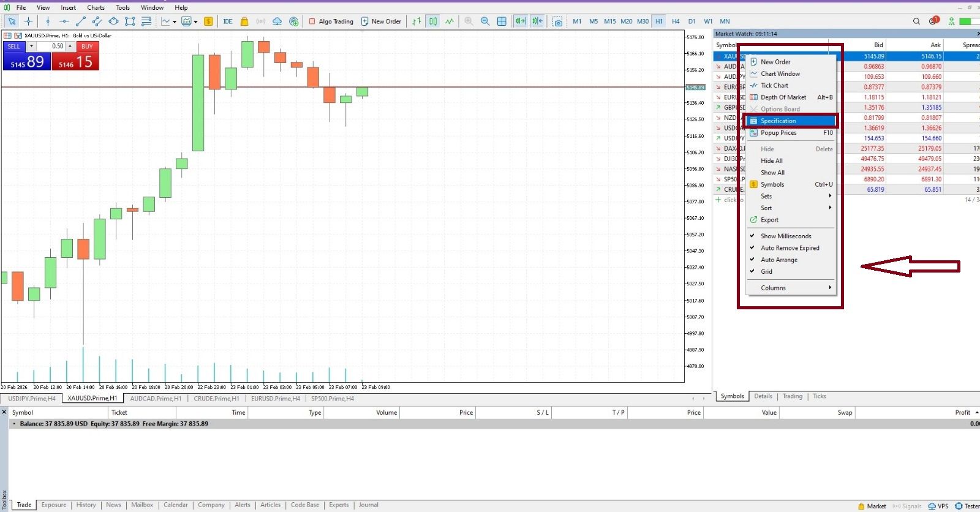Switch chart to candlestick view icon
Image resolution: width=980 pixels, height=512 pixels.
[x=433, y=21]
